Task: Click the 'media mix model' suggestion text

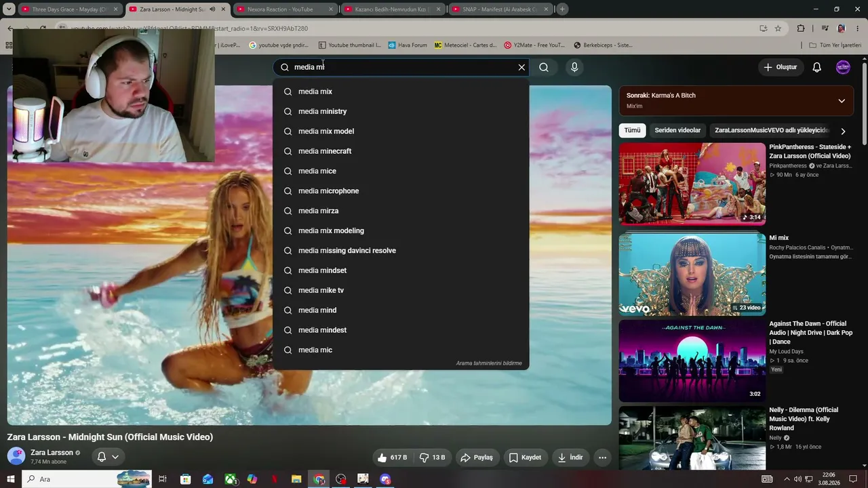Action: (x=326, y=131)
